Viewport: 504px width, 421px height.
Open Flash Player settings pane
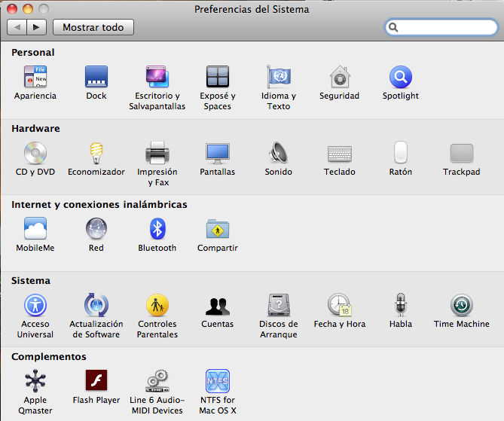[x=96, y=382]
